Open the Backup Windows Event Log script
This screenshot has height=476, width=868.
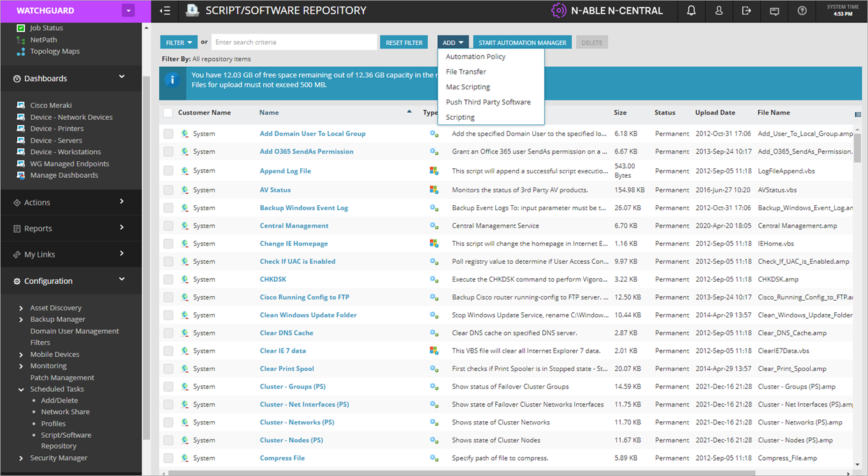coord(304,207)
